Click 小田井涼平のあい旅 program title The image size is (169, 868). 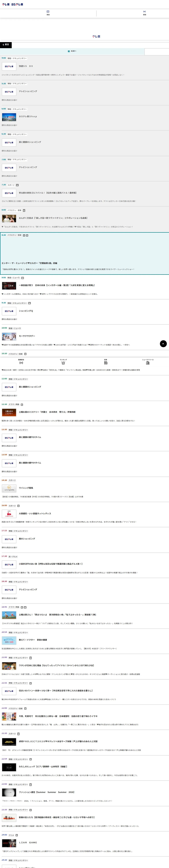51,564
